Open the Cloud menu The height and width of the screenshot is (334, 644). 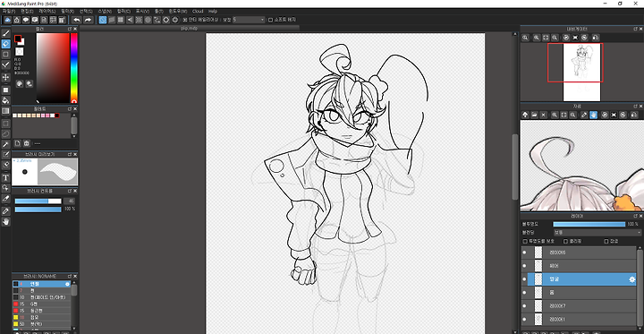tap(198, 11)
